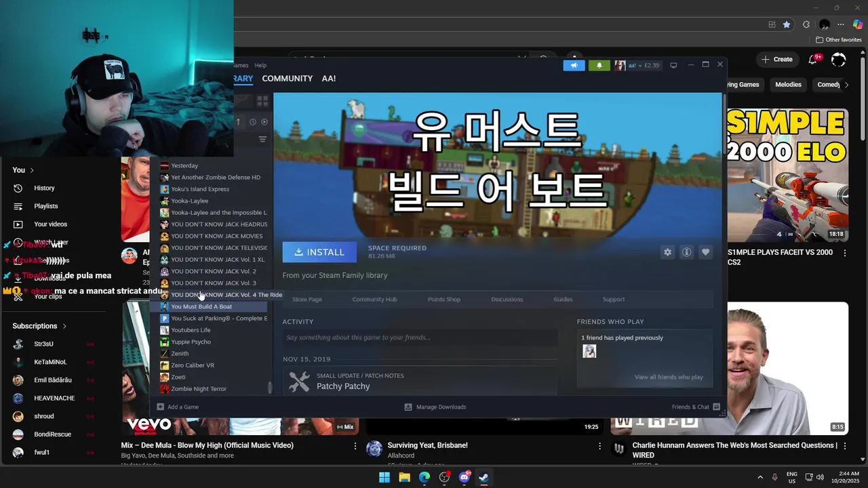Viewport: 868px width, 488px height.
Task: Select Youtubers Life in game list
Action: pyautogui.click(x=191, y=330)
